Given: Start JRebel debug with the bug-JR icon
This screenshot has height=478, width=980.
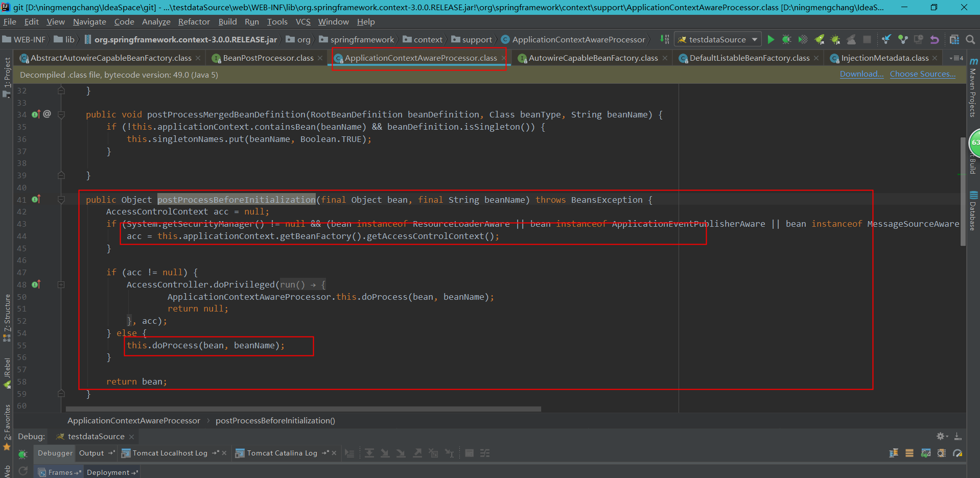Looking at the screenshot, I should click(x=836, y=39).
